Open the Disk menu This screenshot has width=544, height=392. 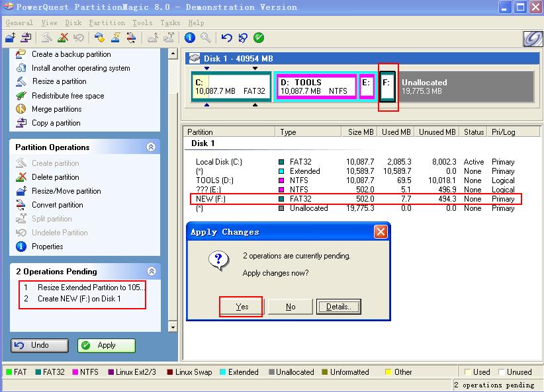73,23
